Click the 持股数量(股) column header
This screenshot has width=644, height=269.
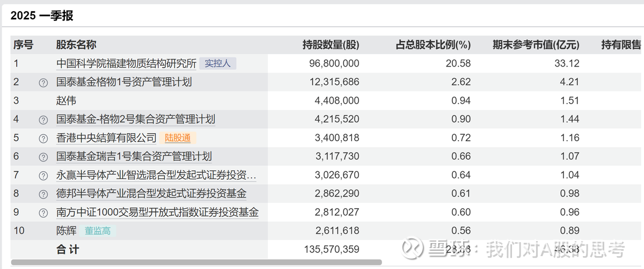coord(331,45)
